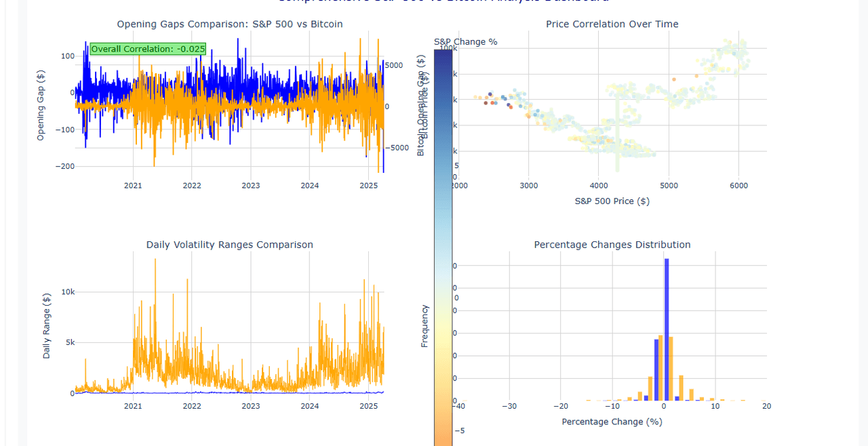
Task: Click the "5k" tick on the Daily Range axis
Action: (x=70, y=343)
